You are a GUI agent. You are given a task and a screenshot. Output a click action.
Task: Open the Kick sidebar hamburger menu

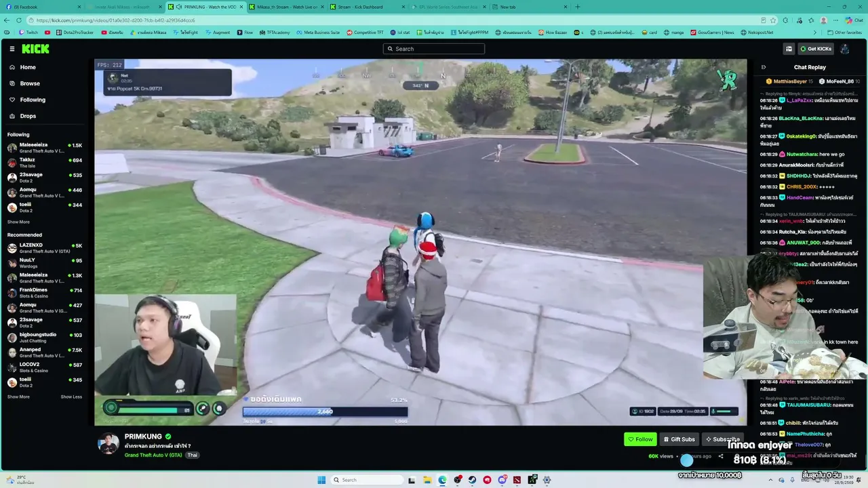(x=12, y=49)
